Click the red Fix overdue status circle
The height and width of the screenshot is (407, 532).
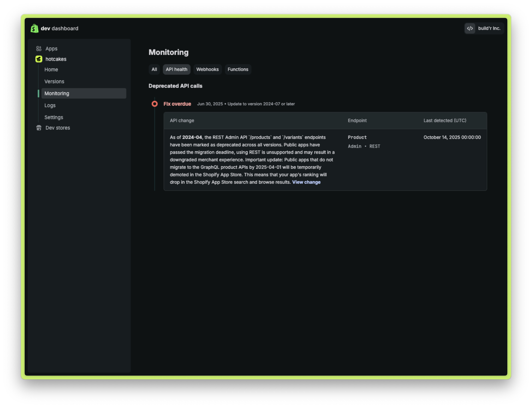[x=155, y=104]
